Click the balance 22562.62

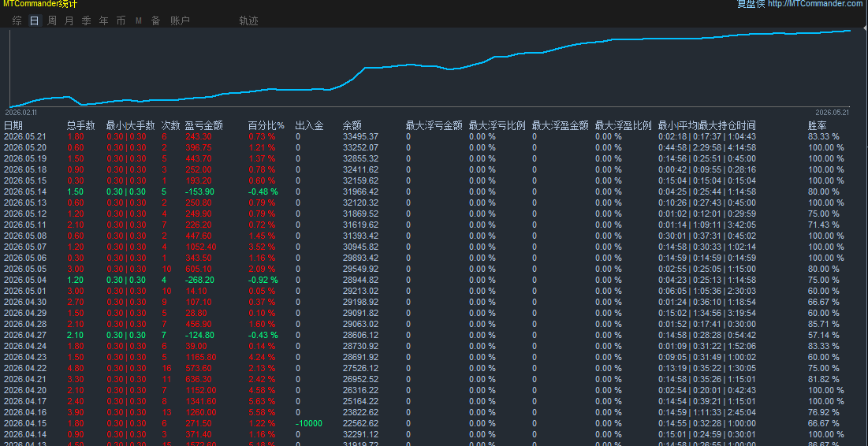[360, 423]
